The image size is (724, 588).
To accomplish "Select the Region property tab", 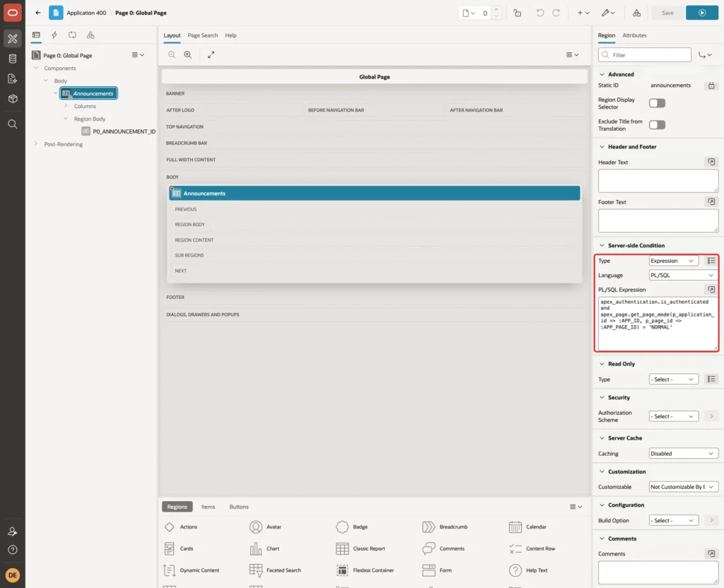I will coord(606,35).
